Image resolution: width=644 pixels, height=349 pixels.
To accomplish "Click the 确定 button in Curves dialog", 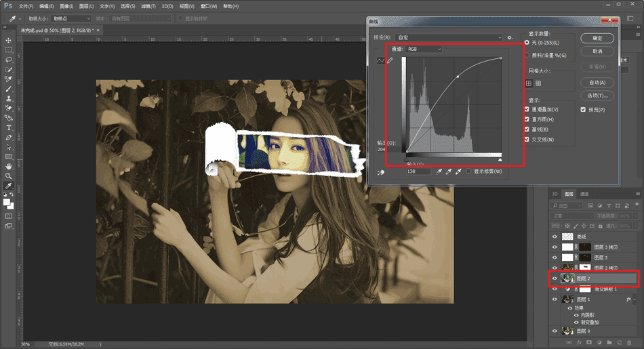I will click(597, 39).
